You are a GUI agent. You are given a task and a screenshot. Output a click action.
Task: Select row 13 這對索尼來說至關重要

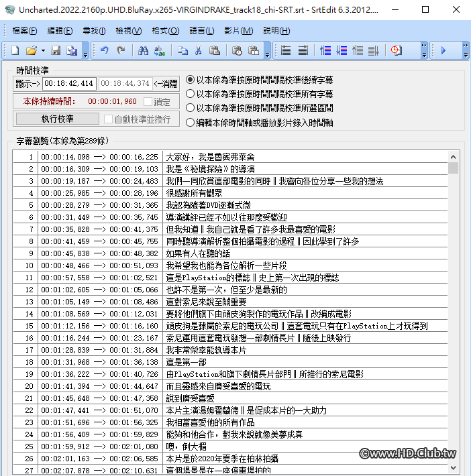(x=230, y=302)
